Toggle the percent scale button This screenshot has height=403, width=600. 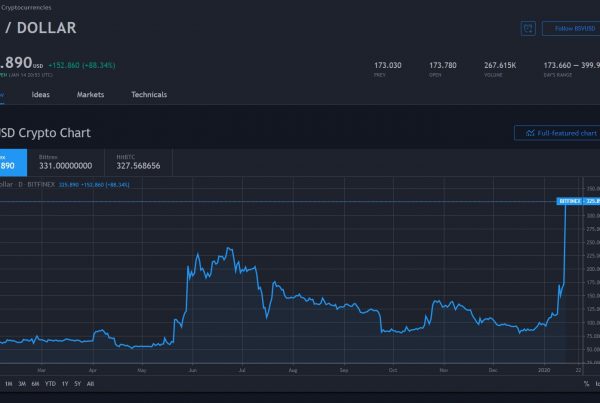pyautogui.click(x=586, y=383)
